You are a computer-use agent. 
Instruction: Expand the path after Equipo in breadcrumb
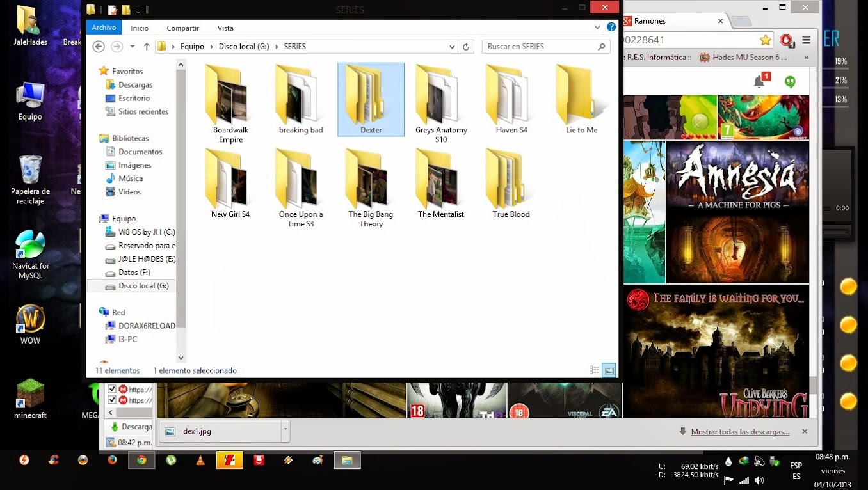[x=211, y=47]
